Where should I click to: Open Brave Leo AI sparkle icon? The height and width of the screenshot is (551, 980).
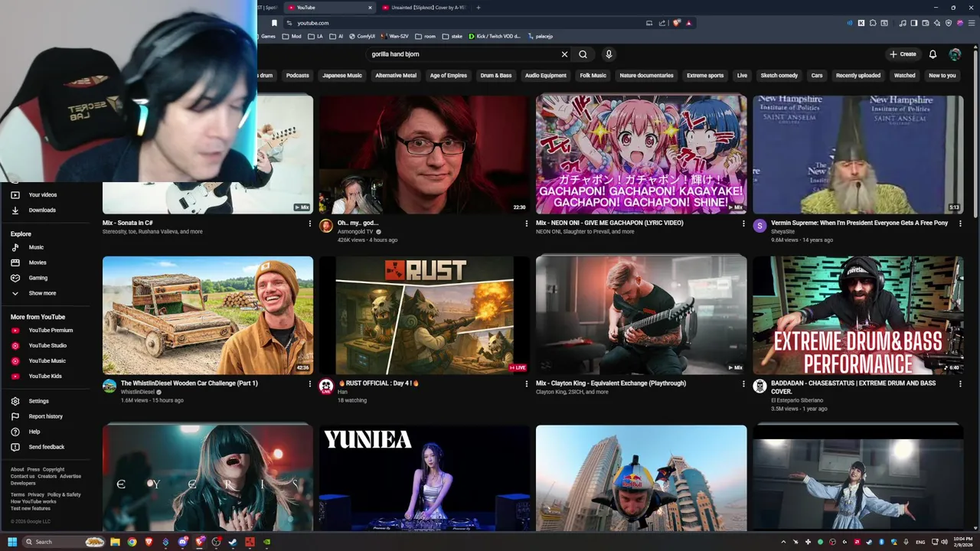pyautogui.click(x=937, y=23)
